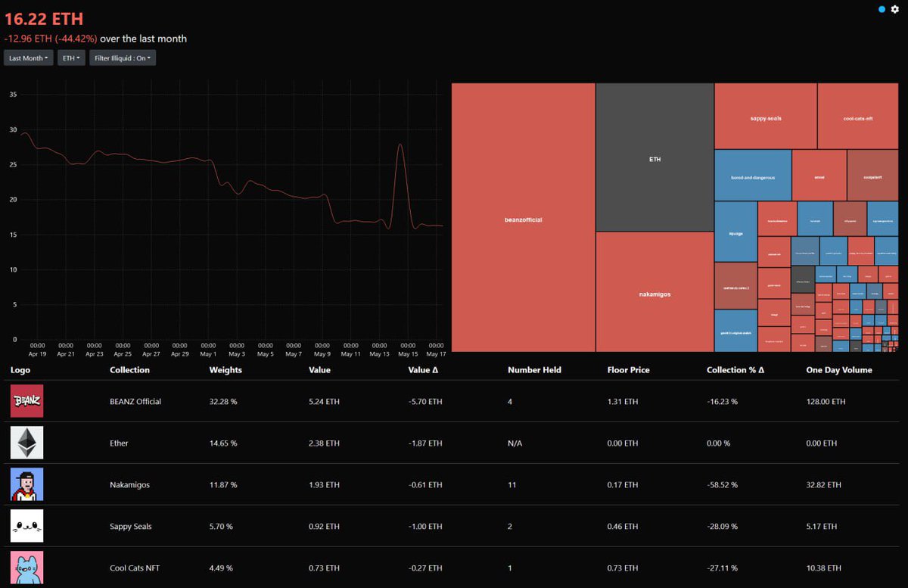Click the BEANZ Official logo thumbnail
Image resolution: width=908 pixels, height=588 pixels.
pyautogui.click(x=26, y=401)
